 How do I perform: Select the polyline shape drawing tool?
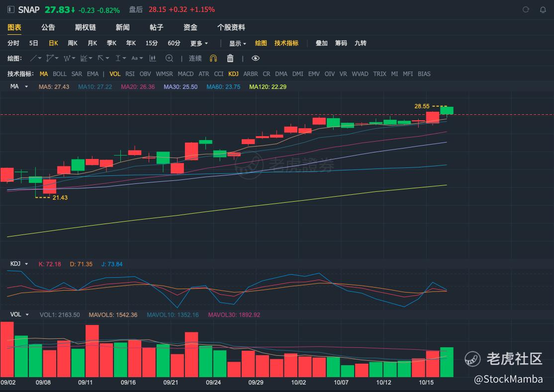[50, 58]
